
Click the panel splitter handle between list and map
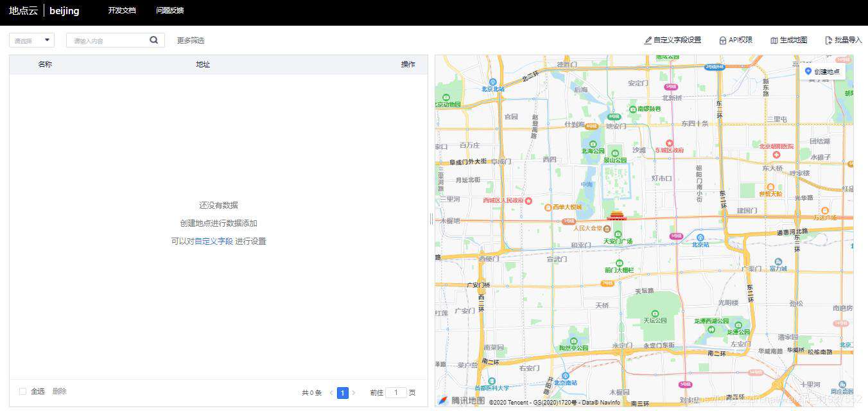pyautogui.click(x=431, y=218)
